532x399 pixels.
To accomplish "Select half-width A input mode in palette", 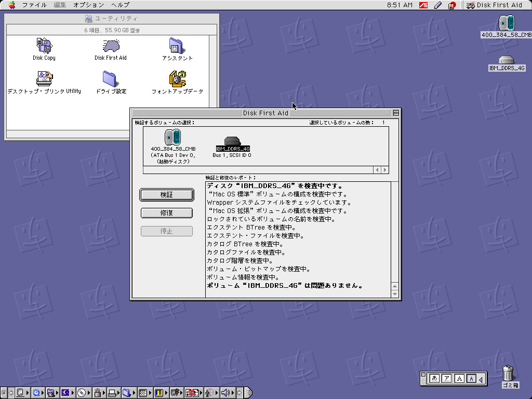I will 471,379.
